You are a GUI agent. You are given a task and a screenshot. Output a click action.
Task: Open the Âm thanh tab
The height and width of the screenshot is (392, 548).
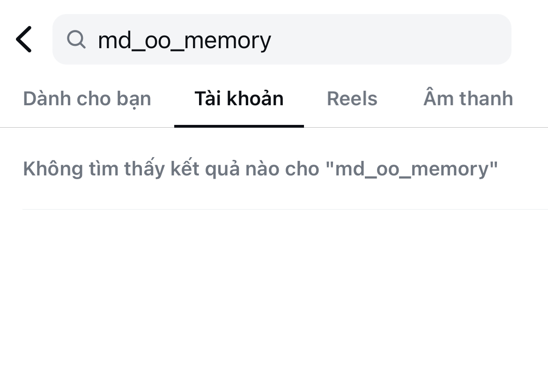[468, 98]
